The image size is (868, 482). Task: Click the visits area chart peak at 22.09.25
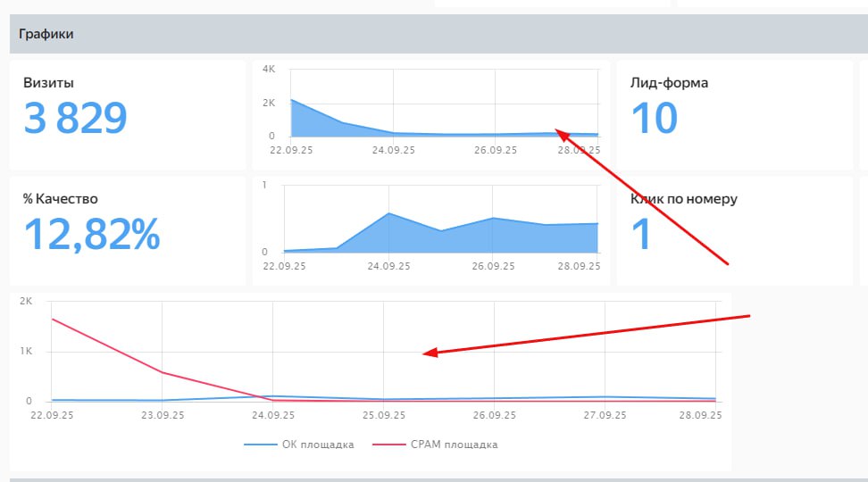coord(292,100)
